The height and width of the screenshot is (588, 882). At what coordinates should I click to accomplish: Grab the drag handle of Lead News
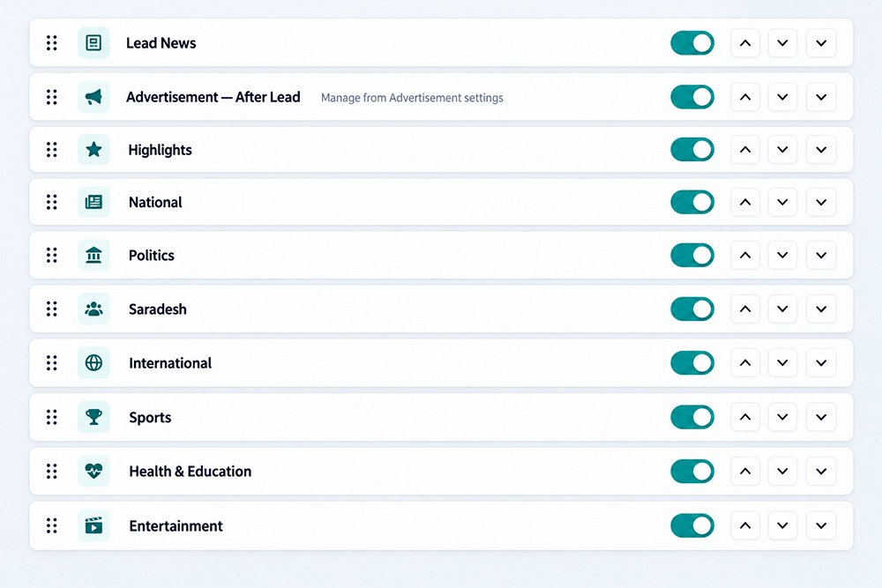pos(52,42)
